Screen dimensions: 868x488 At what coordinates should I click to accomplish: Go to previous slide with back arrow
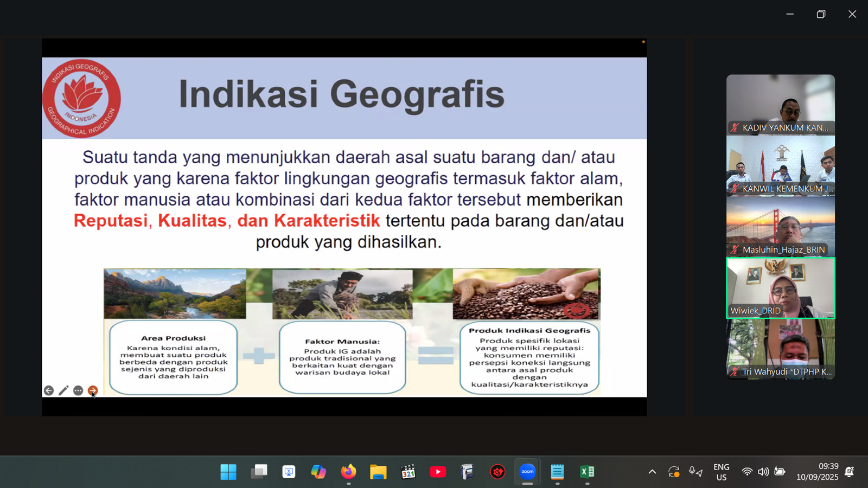(49, 391)
